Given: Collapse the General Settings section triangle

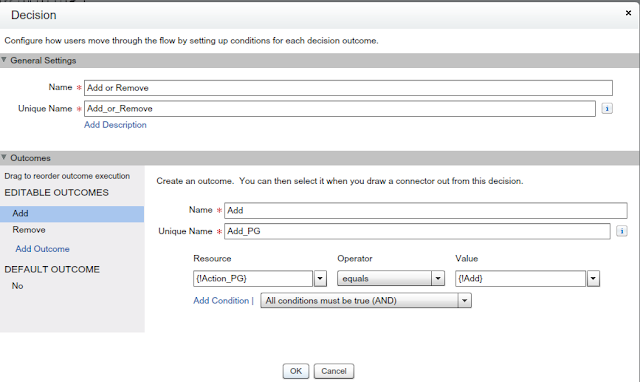Looking at the screenshot, I should tap(4, 60).
